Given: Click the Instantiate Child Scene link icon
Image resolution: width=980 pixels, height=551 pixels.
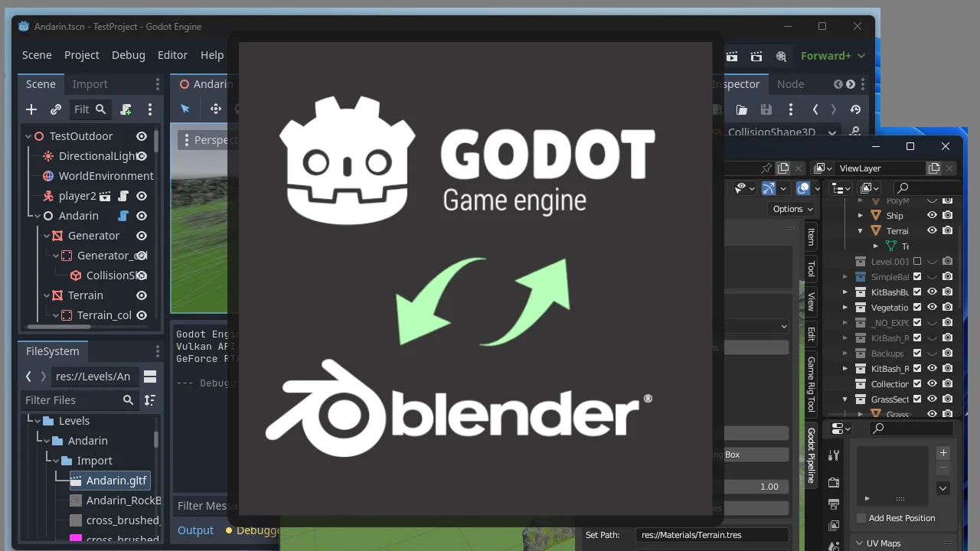Looking at the screenshot, I should tap(56, 109).
